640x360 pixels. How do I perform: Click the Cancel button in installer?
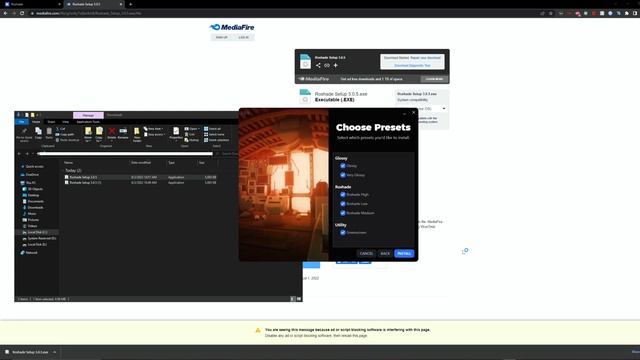(366, 253)
